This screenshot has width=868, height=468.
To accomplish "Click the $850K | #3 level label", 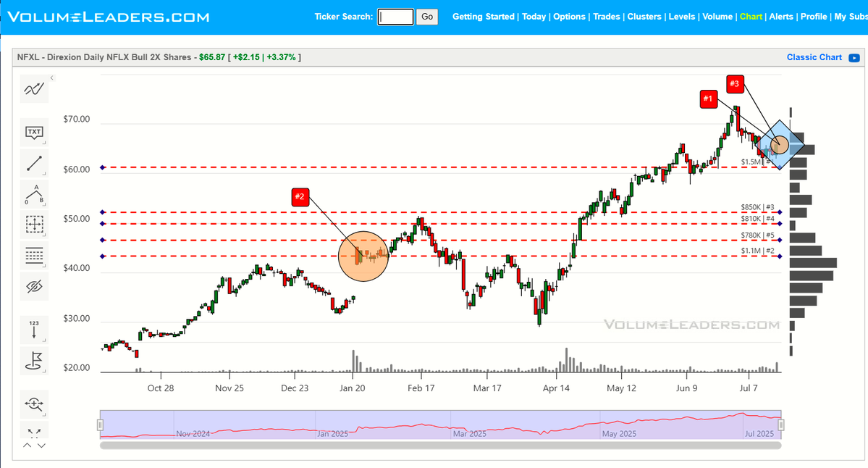I will [x=757, y=207].
